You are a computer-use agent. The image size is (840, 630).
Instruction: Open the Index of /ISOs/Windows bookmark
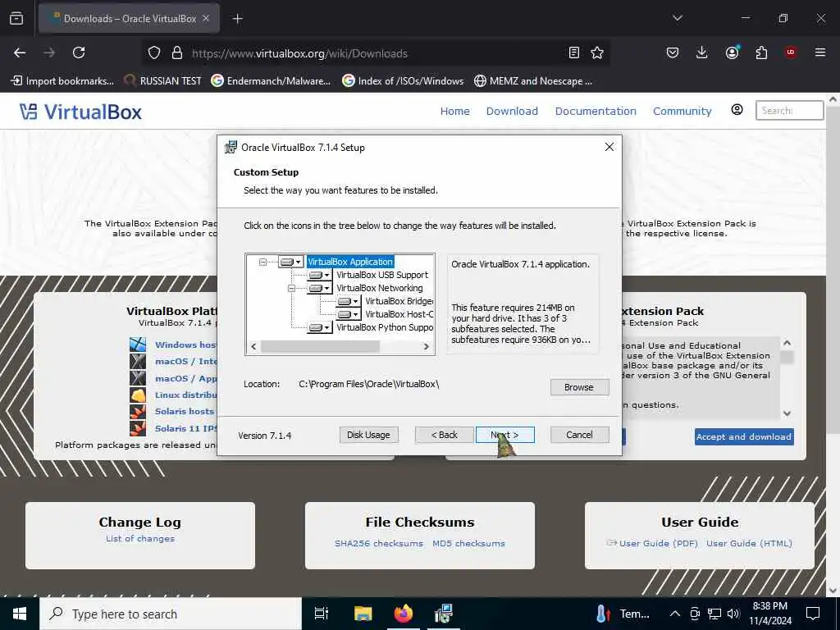(403, 81)
